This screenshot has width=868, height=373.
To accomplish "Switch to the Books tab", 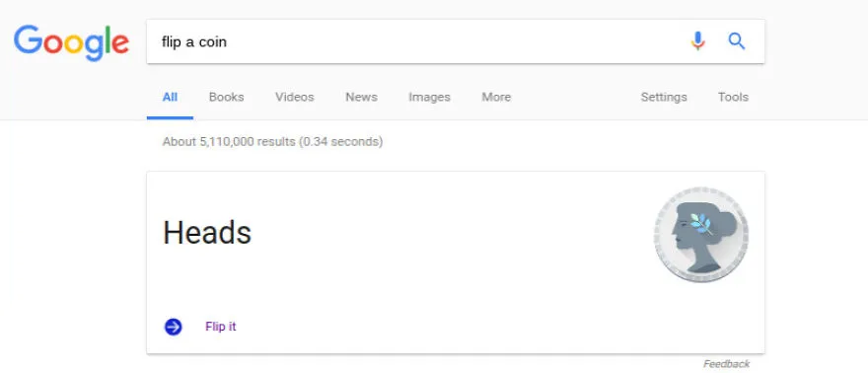I will click(227, 98).
